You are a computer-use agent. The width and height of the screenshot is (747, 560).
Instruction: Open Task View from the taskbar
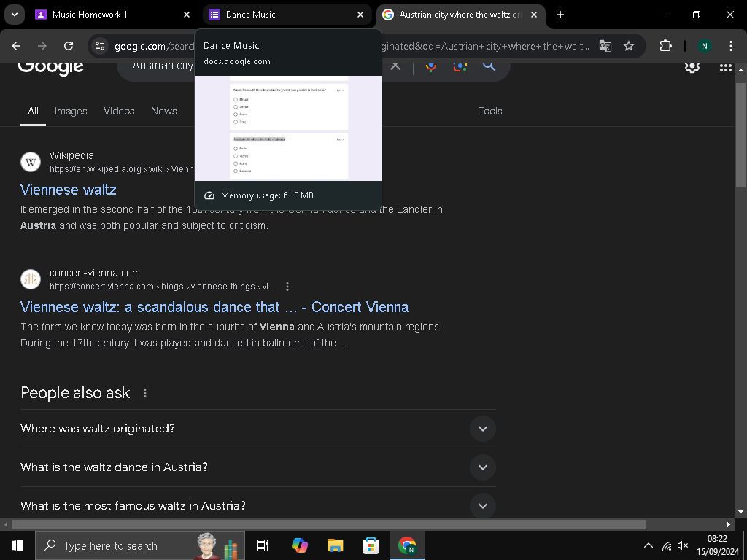point(263,545)
